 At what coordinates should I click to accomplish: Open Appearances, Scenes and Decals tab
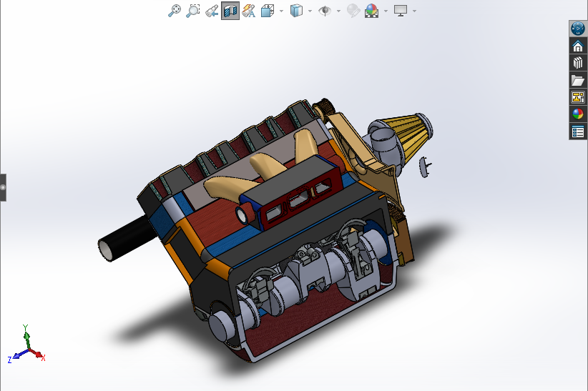tap(578, 114)
